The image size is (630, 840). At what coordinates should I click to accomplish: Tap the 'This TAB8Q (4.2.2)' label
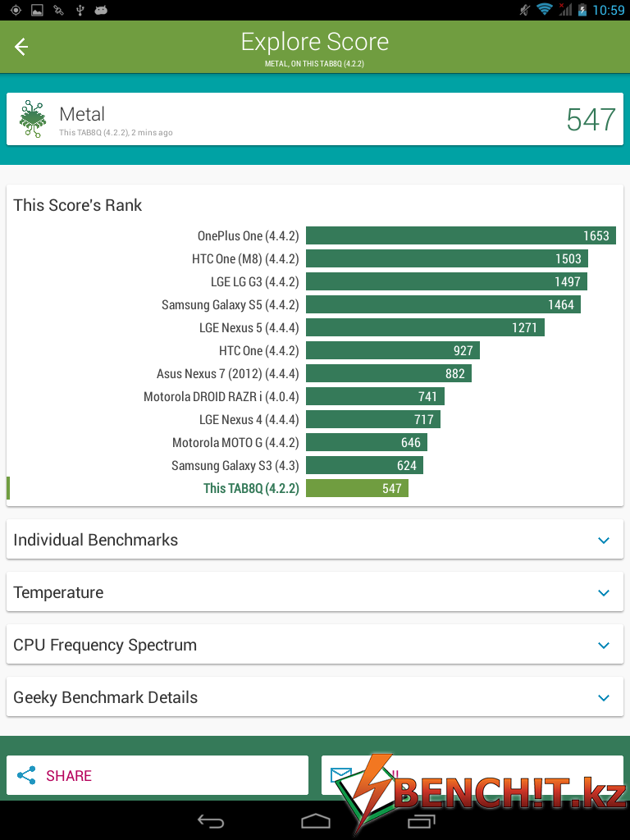[x=251, y=489]
